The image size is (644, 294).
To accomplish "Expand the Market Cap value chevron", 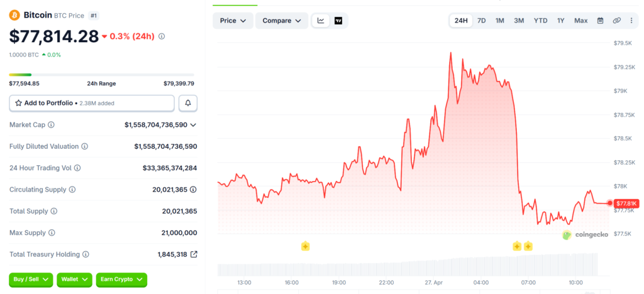I will 193,125.
